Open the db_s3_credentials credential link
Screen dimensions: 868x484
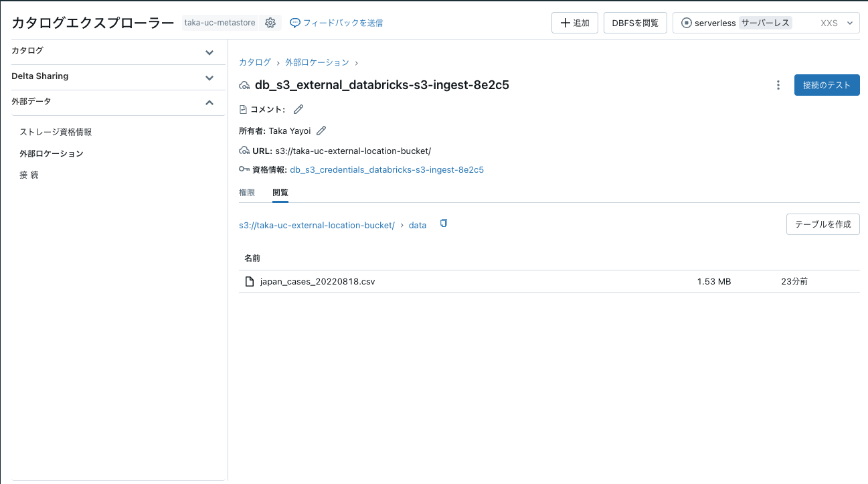coord(386,169)
